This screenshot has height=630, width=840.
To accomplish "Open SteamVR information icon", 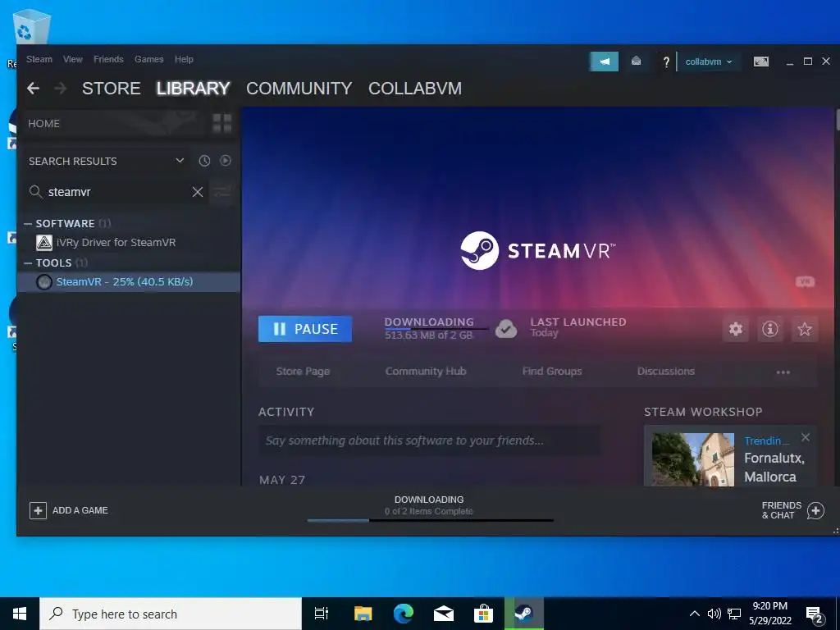I will (x=770, y=329).
